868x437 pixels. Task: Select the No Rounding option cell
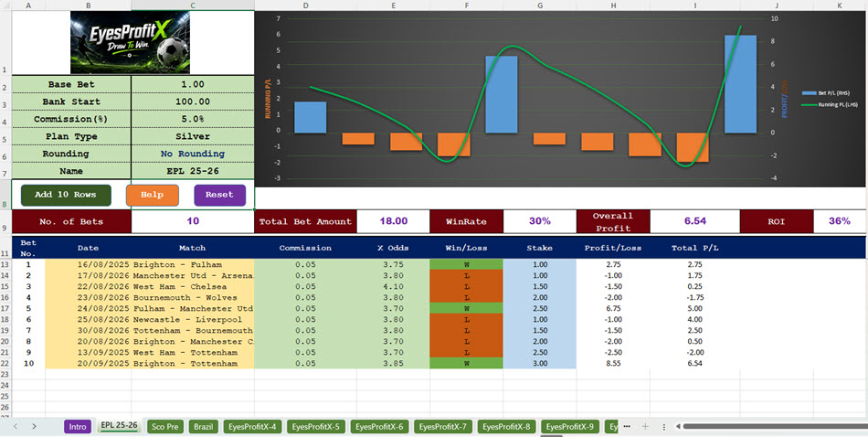tap(193, 154)
